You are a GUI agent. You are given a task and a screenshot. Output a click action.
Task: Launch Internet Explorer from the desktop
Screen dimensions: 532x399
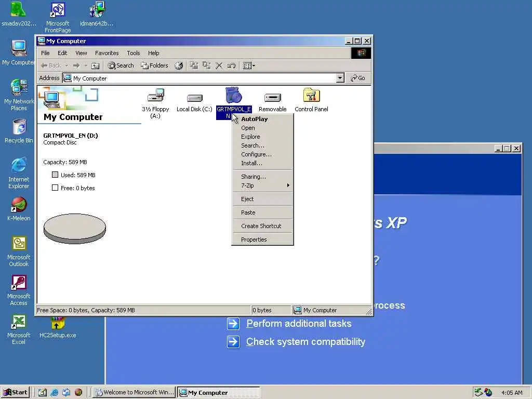pos(19,166)
